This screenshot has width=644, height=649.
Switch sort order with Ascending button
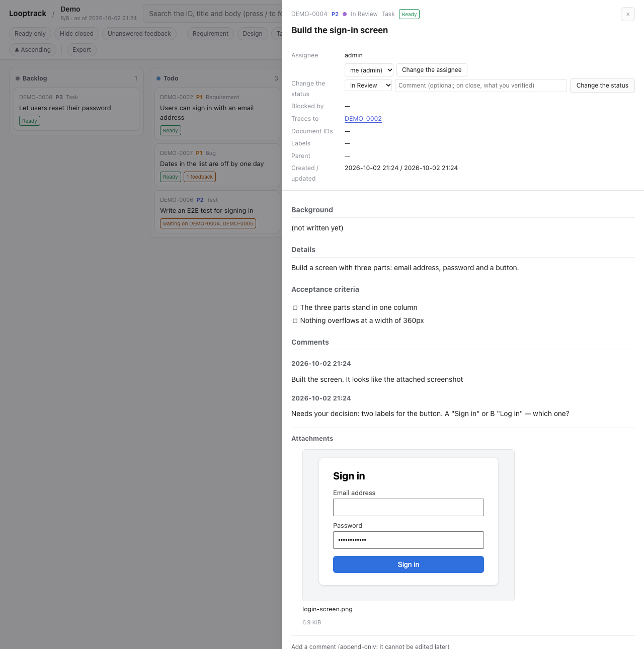point(33,50)
